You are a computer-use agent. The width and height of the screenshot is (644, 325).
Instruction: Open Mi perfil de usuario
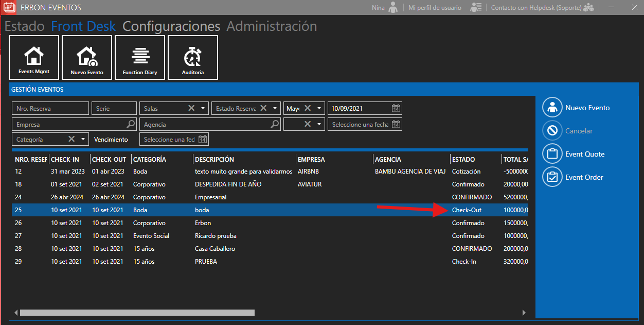pos(435,8)
